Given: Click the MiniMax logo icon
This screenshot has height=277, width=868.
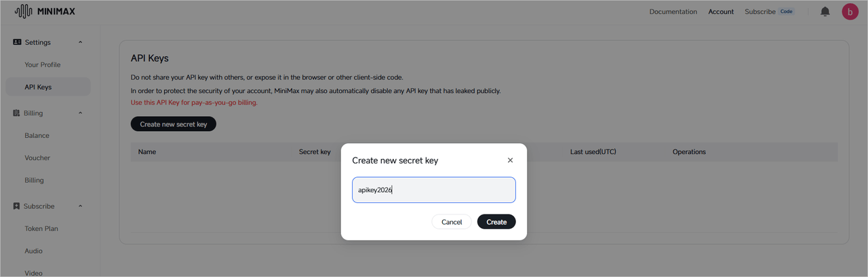Looking at the screenshot, I should (x=23, y=12).
